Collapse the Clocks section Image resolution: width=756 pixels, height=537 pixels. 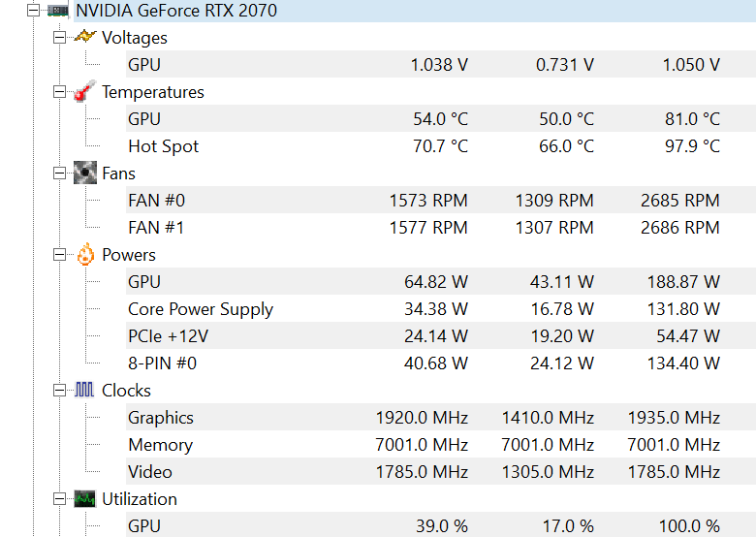(x=59, y=391)
